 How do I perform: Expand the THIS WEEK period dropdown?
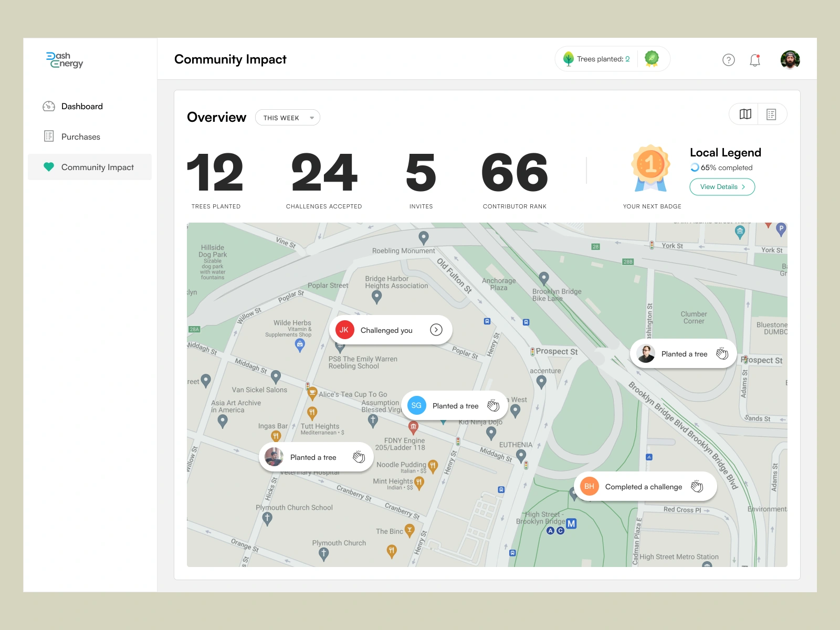287,118
